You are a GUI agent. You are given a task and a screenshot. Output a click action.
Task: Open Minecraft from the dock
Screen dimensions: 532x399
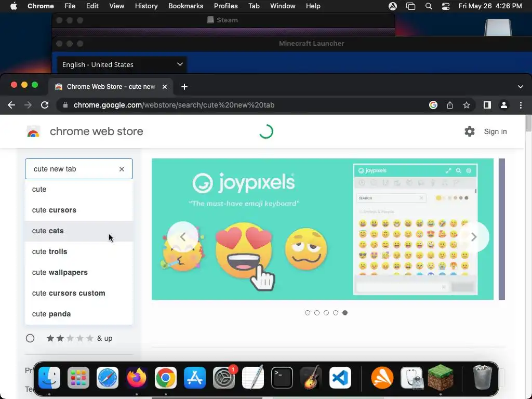(441, 377)
